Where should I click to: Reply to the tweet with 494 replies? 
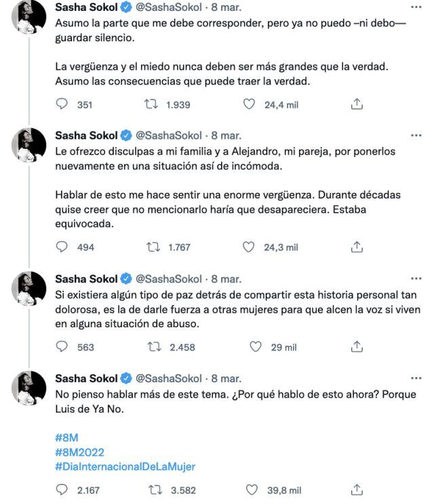click(x=62, y=247)
